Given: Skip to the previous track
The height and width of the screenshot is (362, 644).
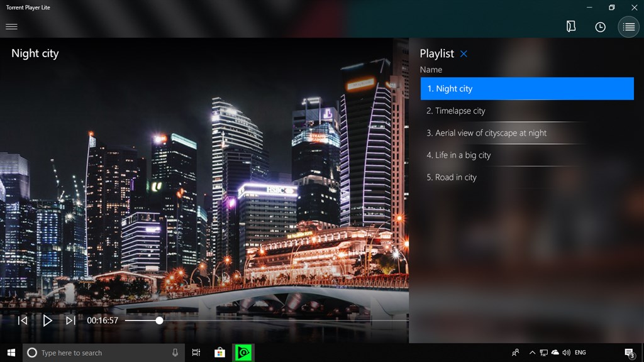Looking at the screenshot, I should (x=23, y=320).
